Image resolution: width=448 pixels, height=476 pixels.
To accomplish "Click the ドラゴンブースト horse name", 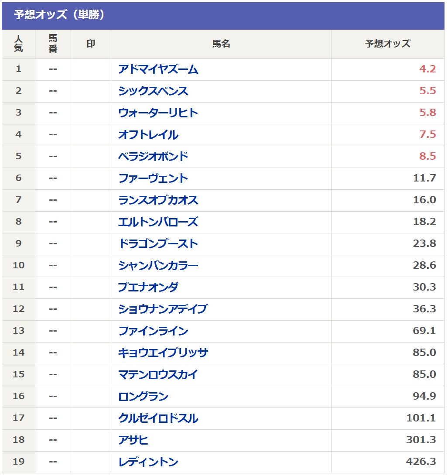I will pyautogui.click(x=158, y=244).
